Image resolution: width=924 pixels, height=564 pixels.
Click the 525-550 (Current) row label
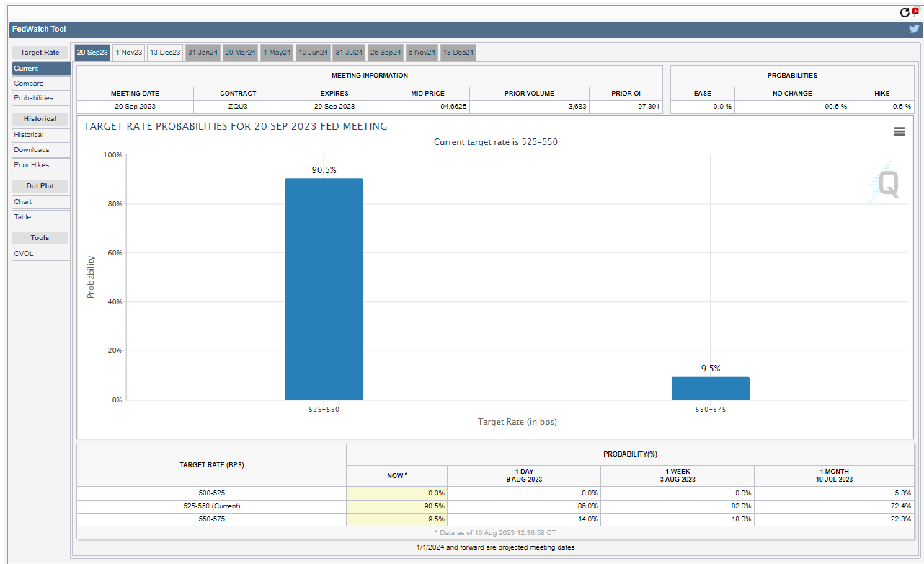[x=212, y=506]
